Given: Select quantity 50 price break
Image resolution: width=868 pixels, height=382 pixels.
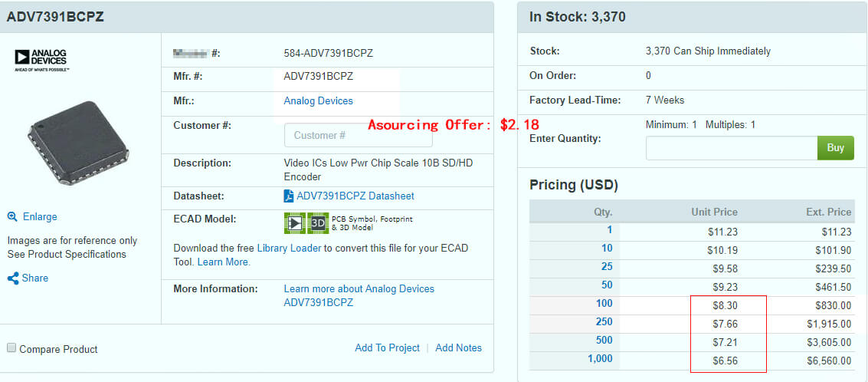Looking at the screenshot, I should pos(608,285).
